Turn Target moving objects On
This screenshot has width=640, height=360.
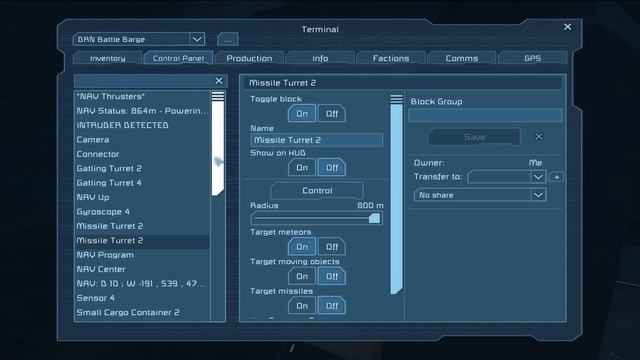coord(302,276)
